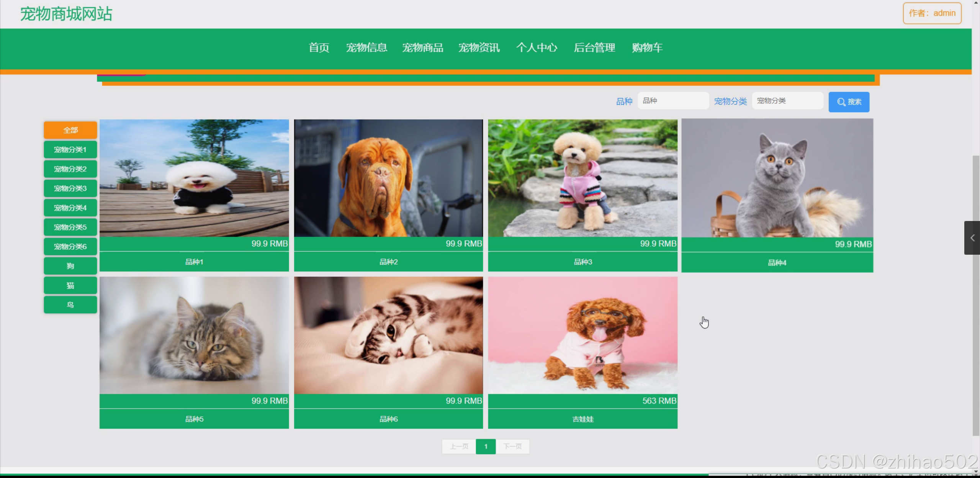Open the 品种1 white dog thumbnail
980x478 pixels.
194,178
